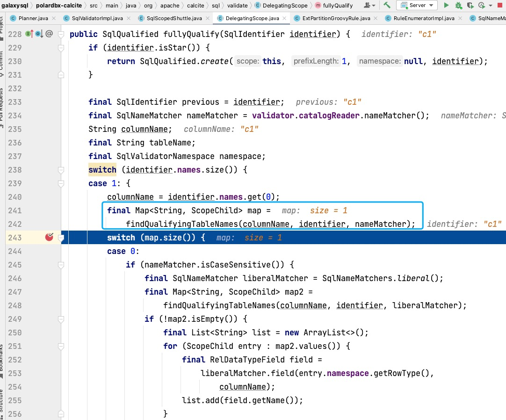Close the SqlScopedShuttle.java tab
The width and height of the screenshot is (506, 420).
pyautogui.click(x=208, y=18)
